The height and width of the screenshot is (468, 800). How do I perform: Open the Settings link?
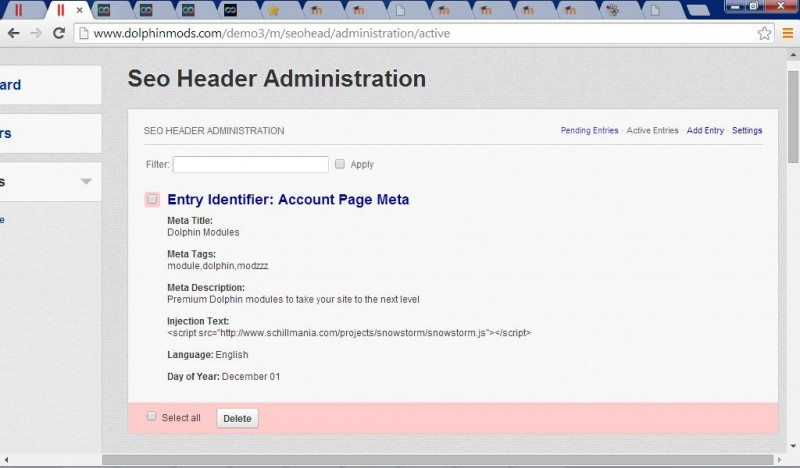point(747,131)
